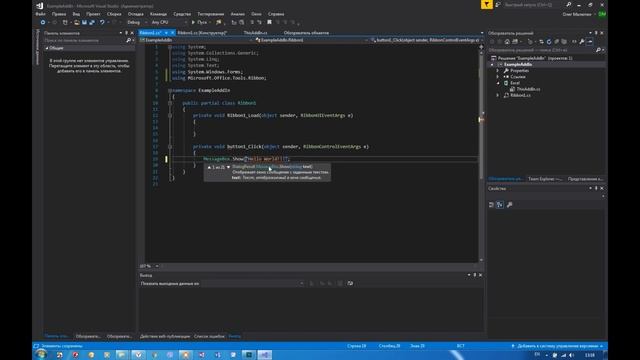The width and height of the screenshot is (640, 360).
Task: Open the Show output from dropdown
Action: pos(253,283)
